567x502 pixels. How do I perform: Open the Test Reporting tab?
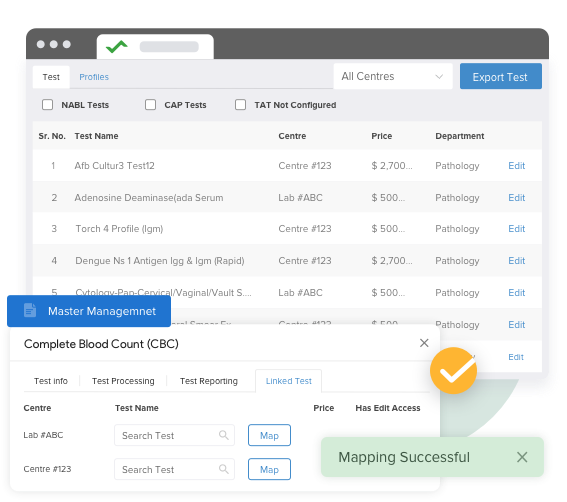click(209, 381)
